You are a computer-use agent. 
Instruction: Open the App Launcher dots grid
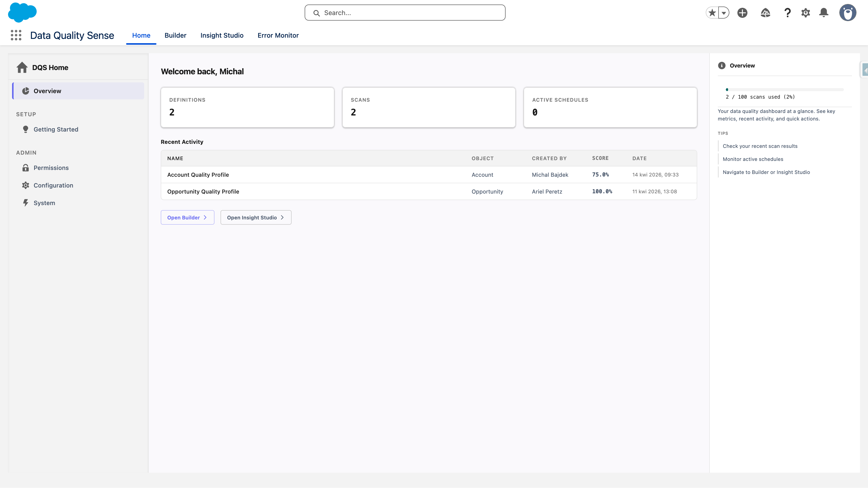point(16,35)
